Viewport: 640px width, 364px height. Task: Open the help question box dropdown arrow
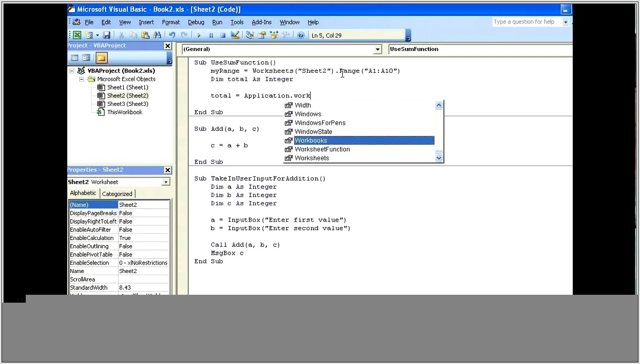click(565, 22)
